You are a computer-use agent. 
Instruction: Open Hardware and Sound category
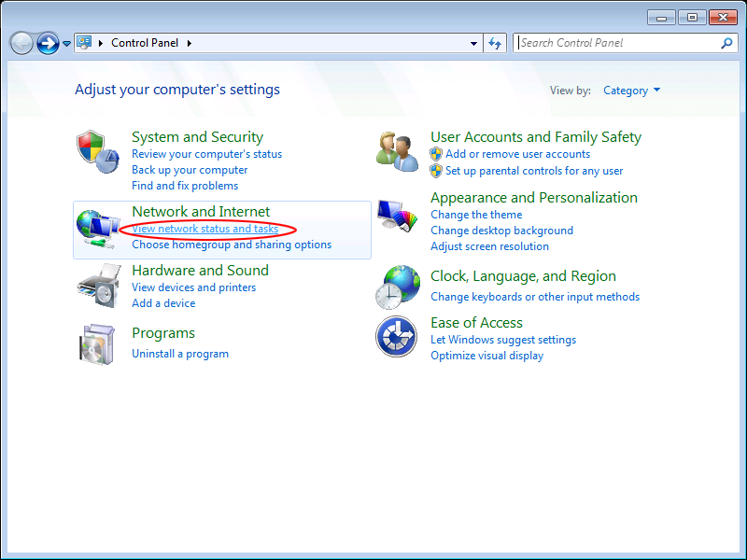click(200, 271)
